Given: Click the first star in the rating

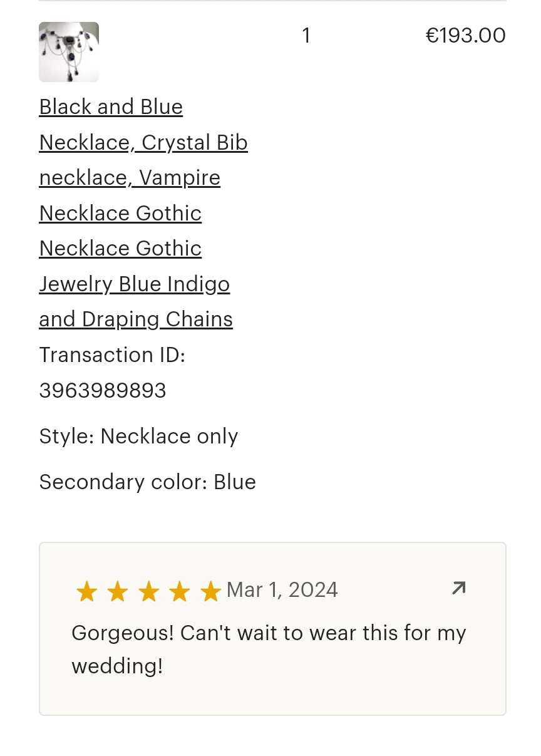Looking at the screenshot, I should click(86, 591).
